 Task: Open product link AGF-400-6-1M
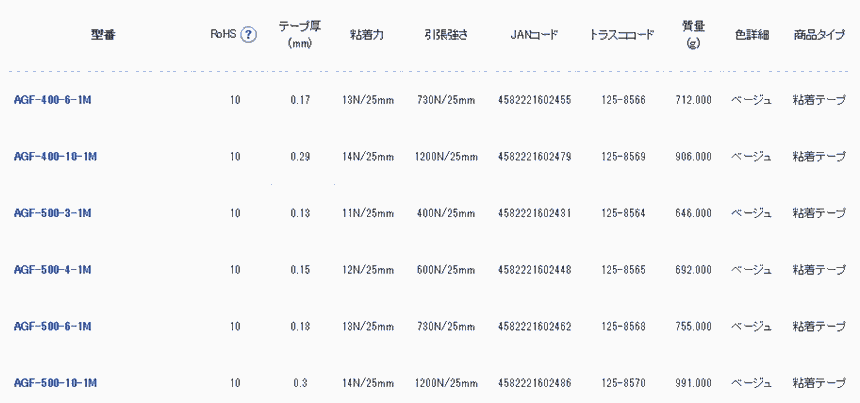[x=52, y=100]
